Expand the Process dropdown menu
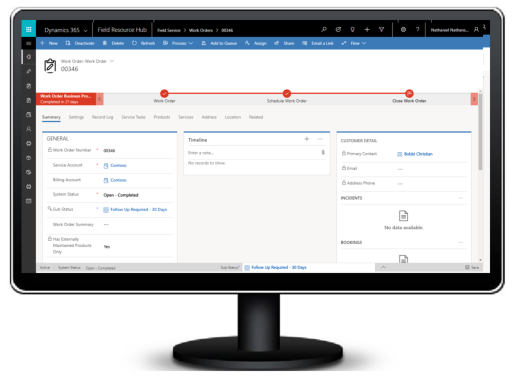 (x=178, y=43)
